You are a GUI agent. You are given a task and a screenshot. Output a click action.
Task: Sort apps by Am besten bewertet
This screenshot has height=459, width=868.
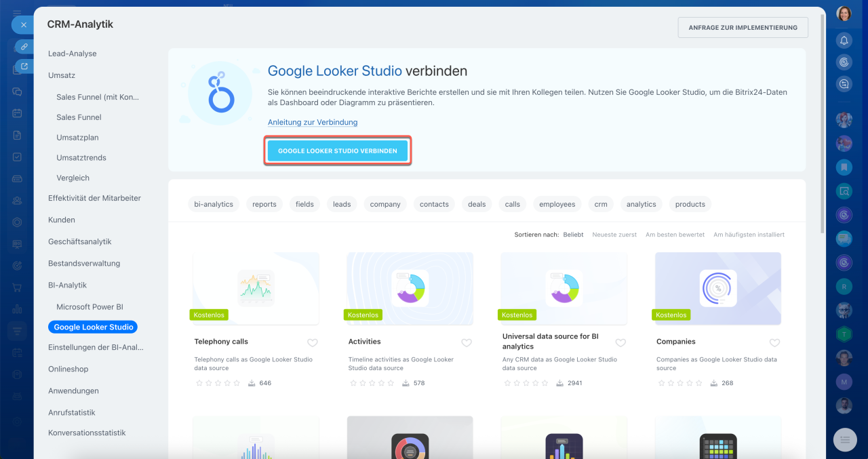click(675, 235)
